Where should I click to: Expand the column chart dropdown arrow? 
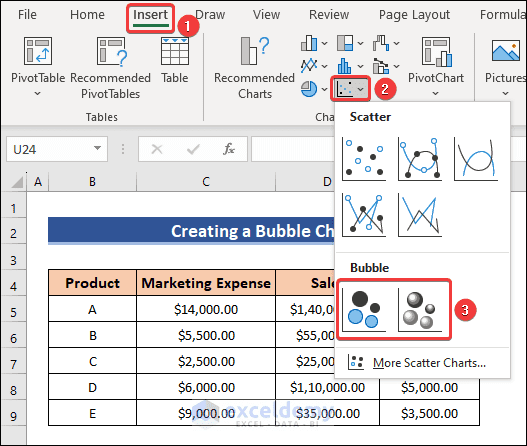point(324,43)
